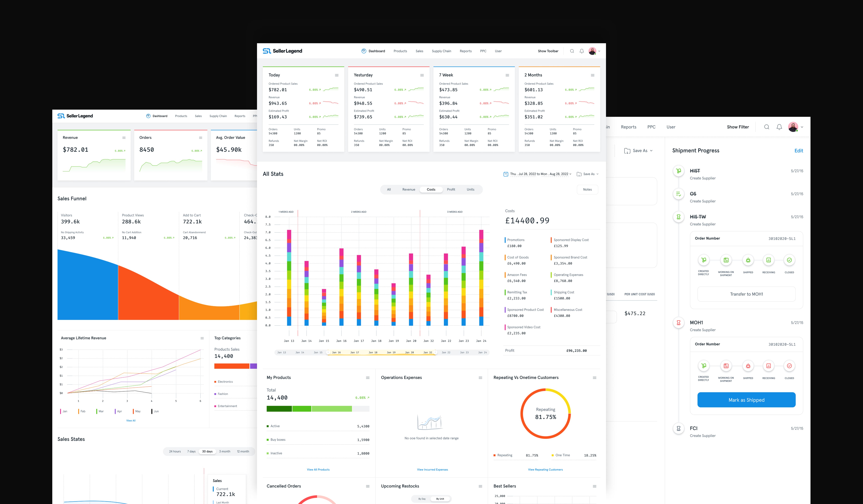Open the Orders card menu in left window
This screenshot has height=504, width=863.
(201, 138)
